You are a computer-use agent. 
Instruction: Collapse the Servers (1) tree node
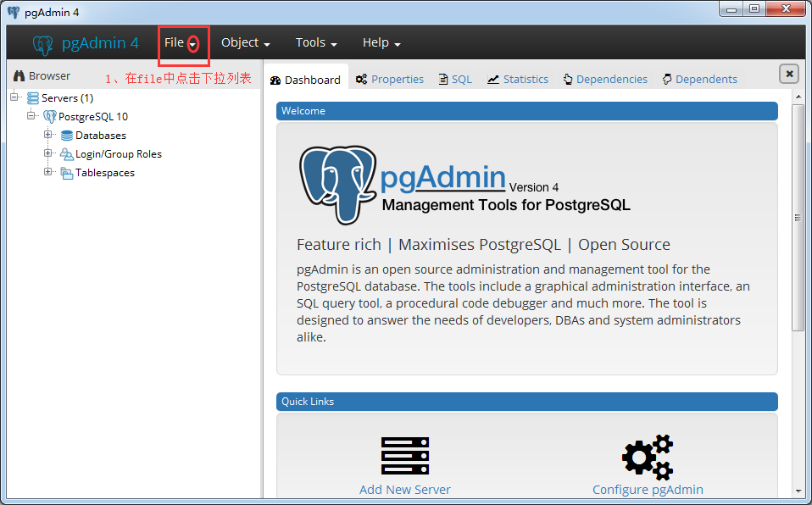pos(14,97)
